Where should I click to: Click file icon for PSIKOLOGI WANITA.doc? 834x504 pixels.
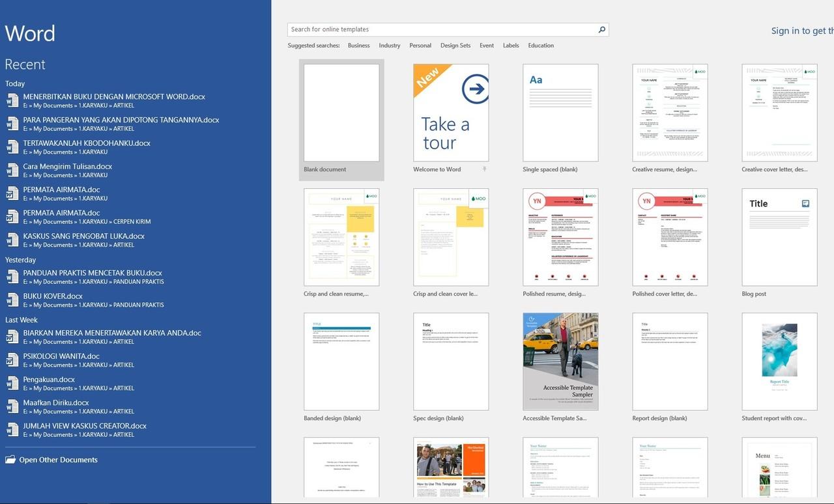[12, 360]
